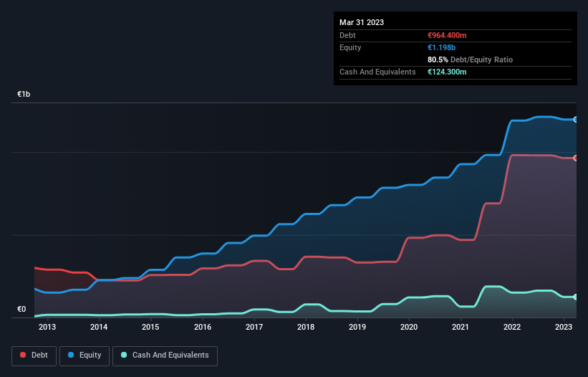Click the Mar 31 2023 tooltip date

coord(362,22)
